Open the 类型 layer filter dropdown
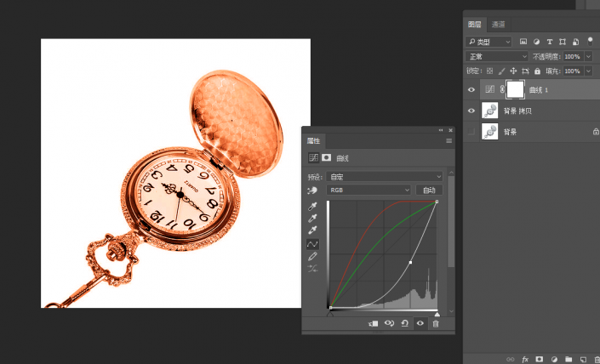 point(489,42)
